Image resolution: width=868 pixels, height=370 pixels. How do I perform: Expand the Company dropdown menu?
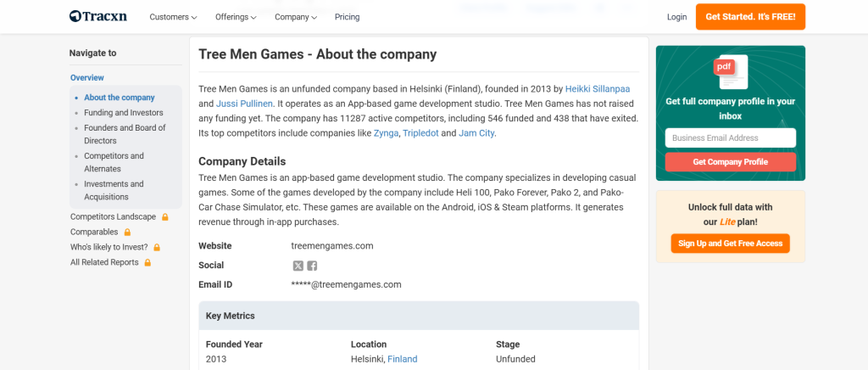[296, 17]
